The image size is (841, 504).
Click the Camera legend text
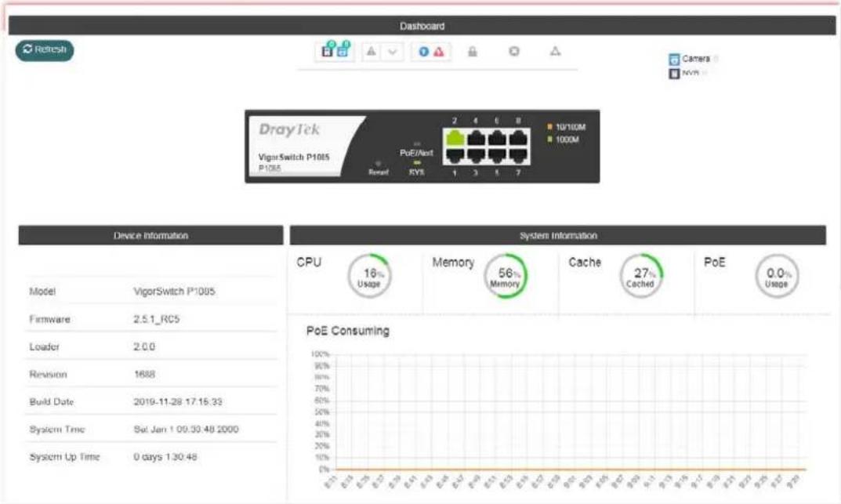(x=696, y=59)
